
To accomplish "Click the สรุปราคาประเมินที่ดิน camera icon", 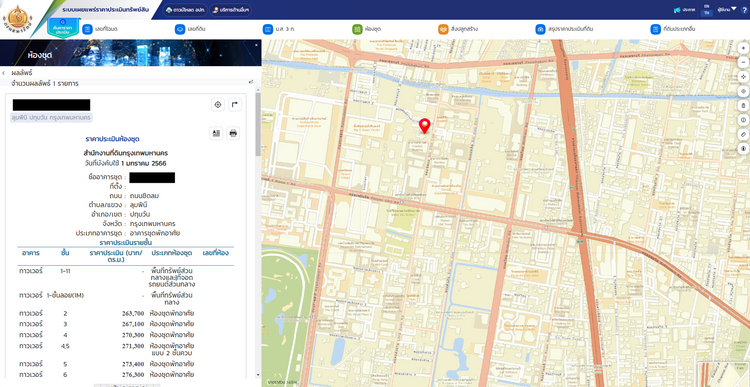I will coord(540,29).
